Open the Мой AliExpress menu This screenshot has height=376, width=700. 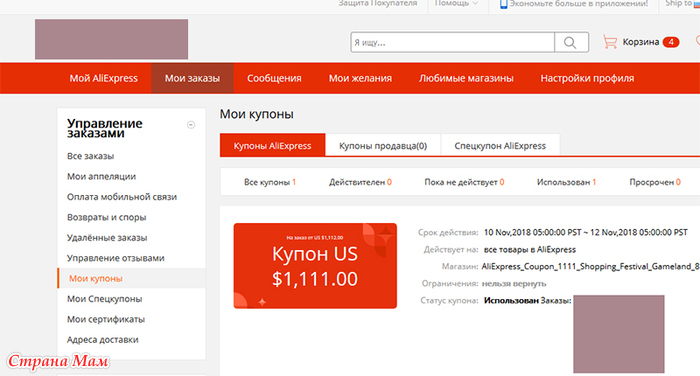(x=104, y=78)
